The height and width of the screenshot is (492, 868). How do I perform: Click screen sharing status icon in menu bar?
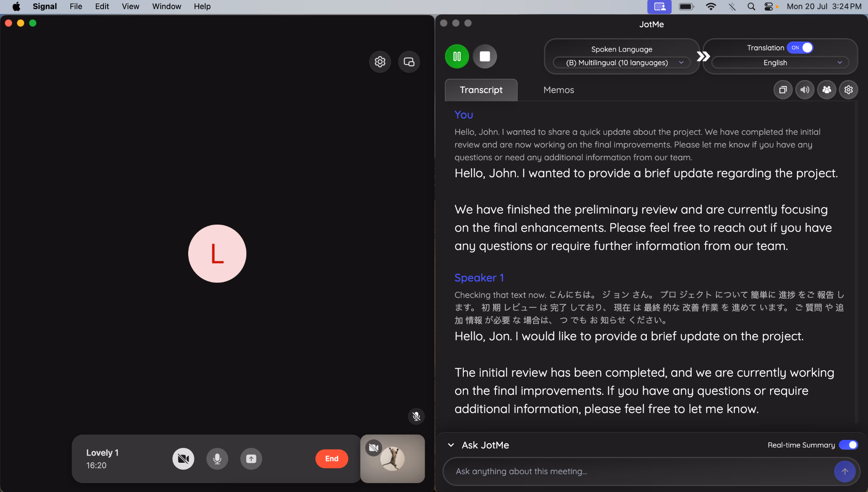click(659, 6)
